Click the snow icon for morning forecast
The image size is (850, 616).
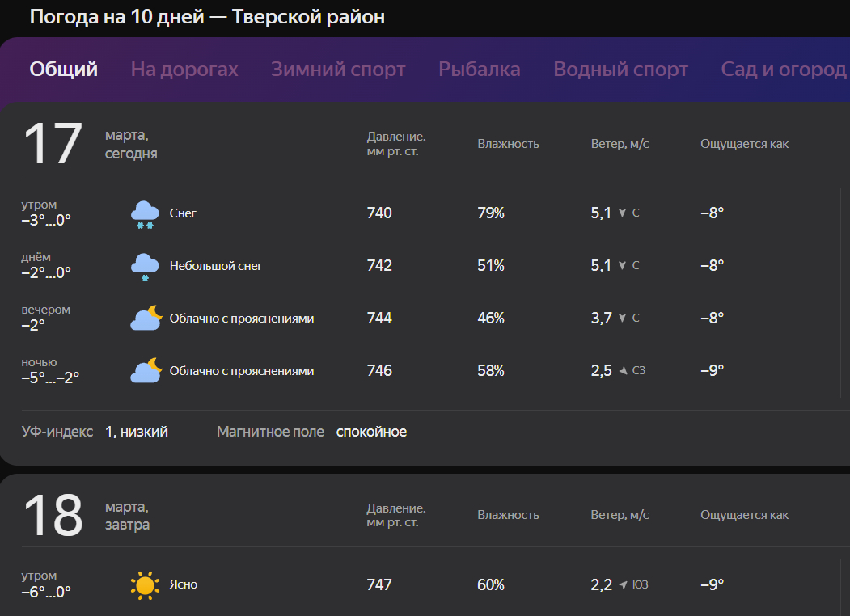145,214
